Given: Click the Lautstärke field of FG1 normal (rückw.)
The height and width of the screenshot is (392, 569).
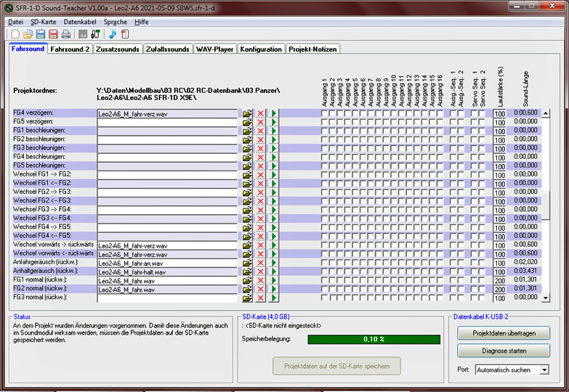Looking at the screenshot, I should coord(499,280).
